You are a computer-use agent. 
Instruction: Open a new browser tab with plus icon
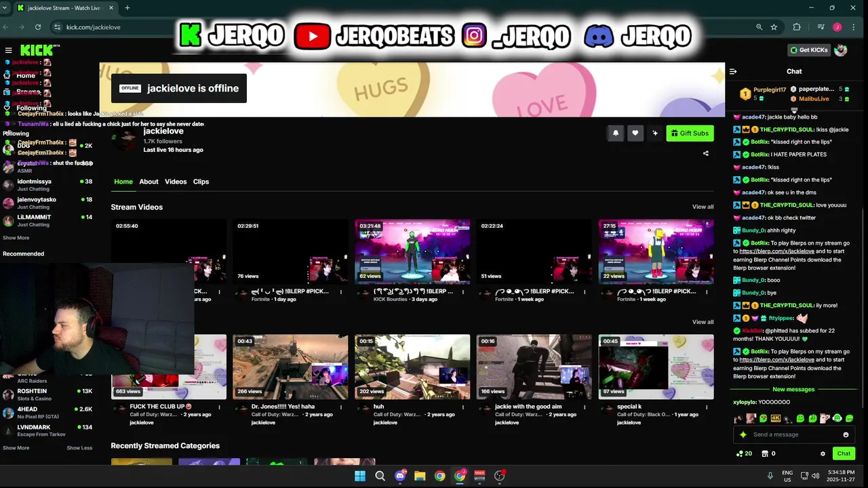(x=127, y=8)
